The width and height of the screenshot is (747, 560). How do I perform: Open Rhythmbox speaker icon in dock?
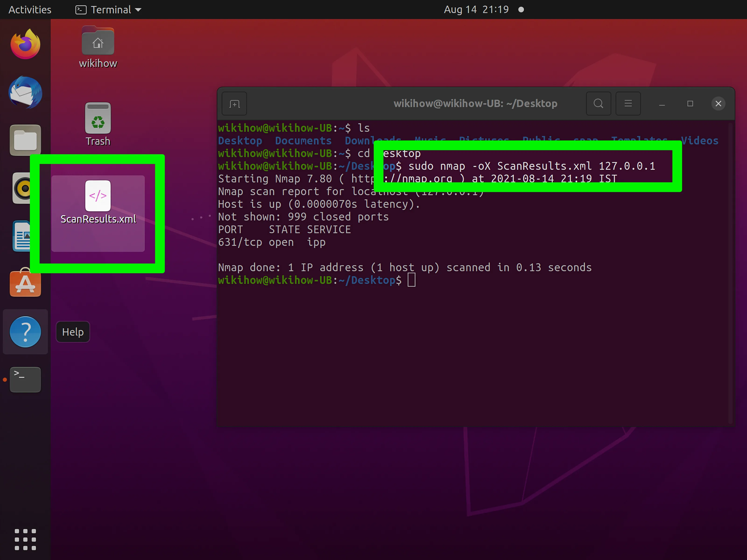point(21,188)
